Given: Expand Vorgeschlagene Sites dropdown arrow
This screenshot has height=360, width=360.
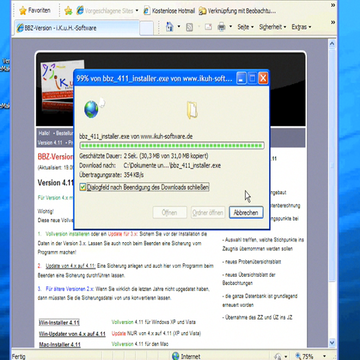Looking at the screenshot, I should (137, 11).
